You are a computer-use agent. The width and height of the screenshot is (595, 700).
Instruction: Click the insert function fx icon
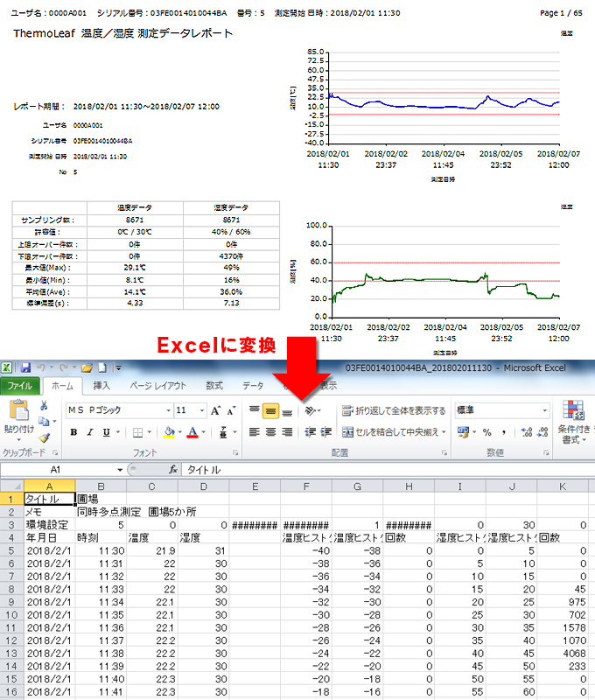click(x=173, y=470)
